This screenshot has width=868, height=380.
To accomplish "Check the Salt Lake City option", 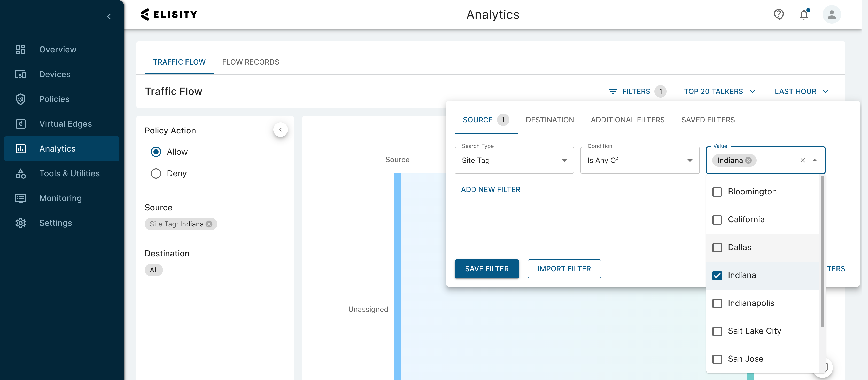I will click(717, 331).
